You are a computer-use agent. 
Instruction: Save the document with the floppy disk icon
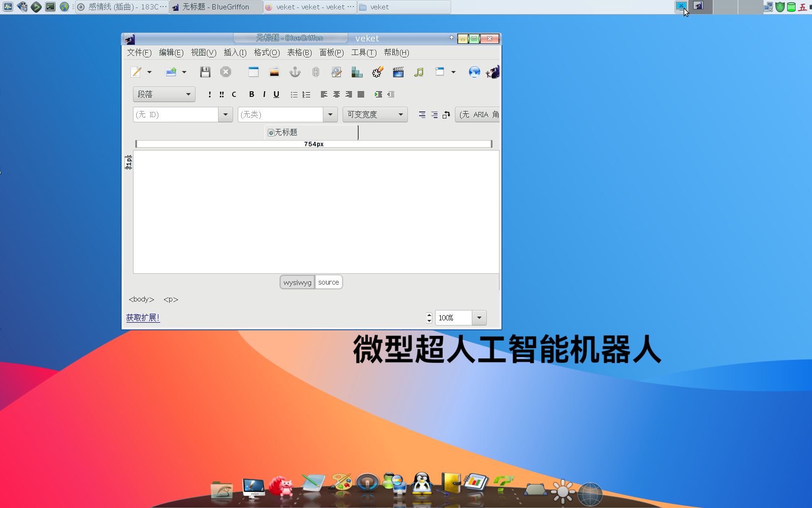(x=204, y=71)
